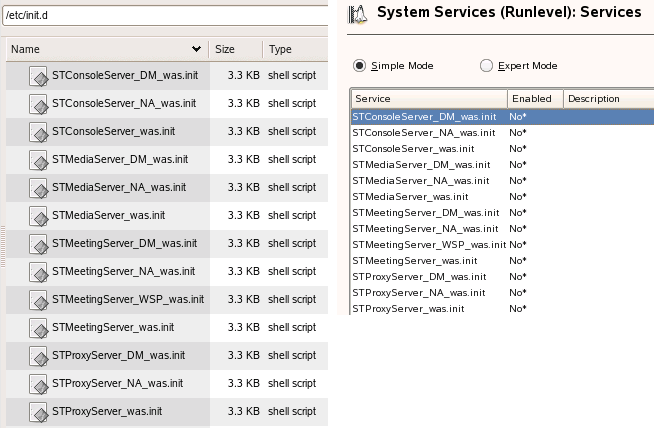Select STProxyServer_NA_was.init service row
Image resolution: width=656 pixels, height=432 pixels.
coord(420,292)
